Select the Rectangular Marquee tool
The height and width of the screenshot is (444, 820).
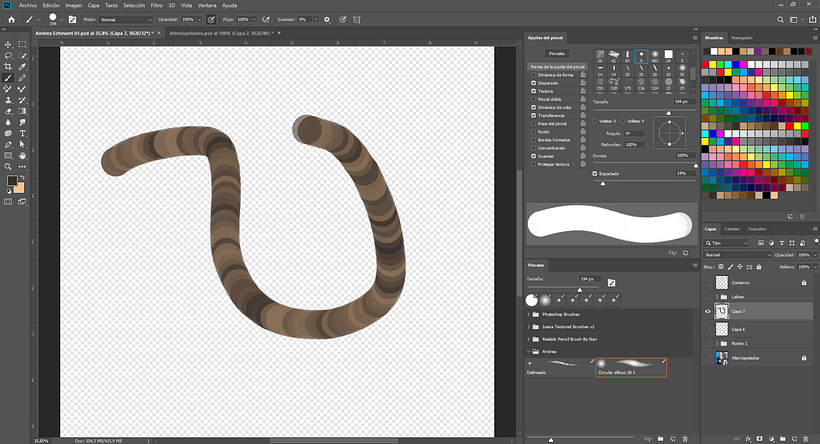coord(22,44)
